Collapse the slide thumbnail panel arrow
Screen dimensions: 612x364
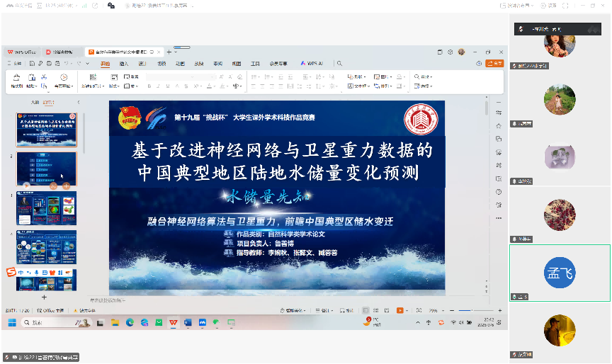(x=79, y=102)
